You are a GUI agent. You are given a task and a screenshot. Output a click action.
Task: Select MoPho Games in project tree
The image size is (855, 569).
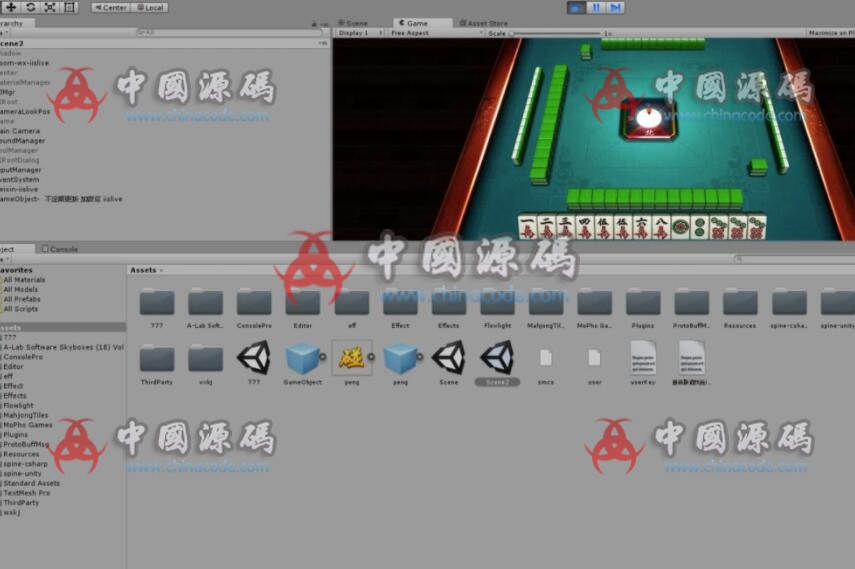pos(27,425)
